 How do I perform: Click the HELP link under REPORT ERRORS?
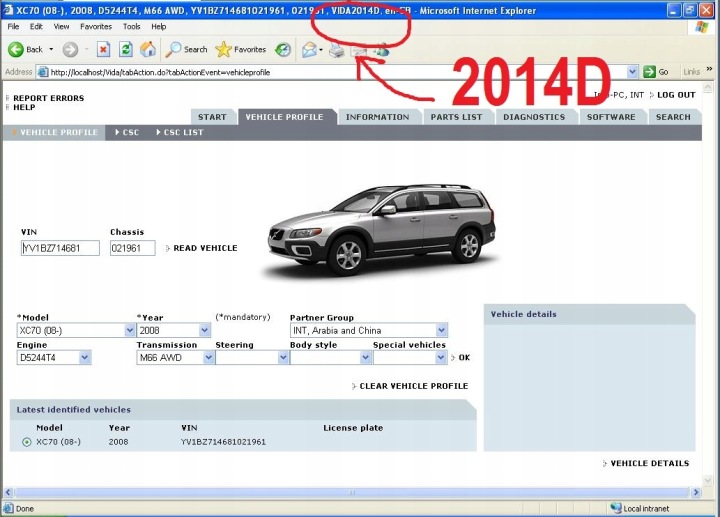tap(24, 107)
